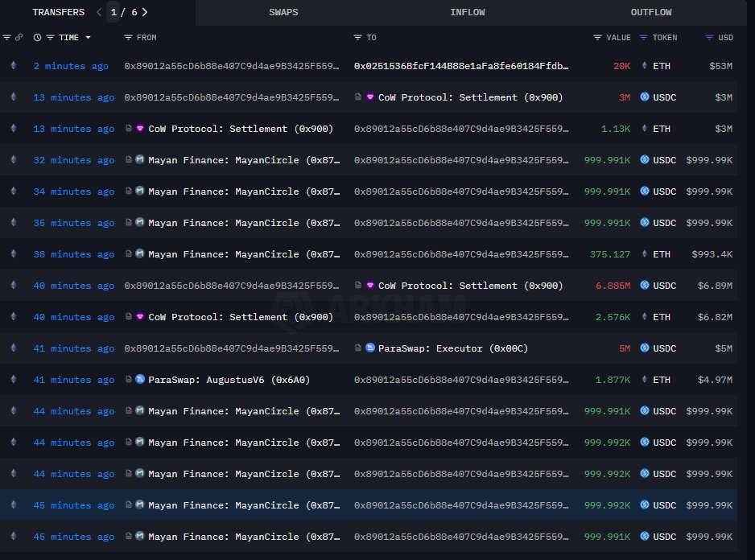This screenshot has height=560, width=755.
Task: Select the $6.89M USD amount
Action: pyautogui.click(x=715, y=286)
